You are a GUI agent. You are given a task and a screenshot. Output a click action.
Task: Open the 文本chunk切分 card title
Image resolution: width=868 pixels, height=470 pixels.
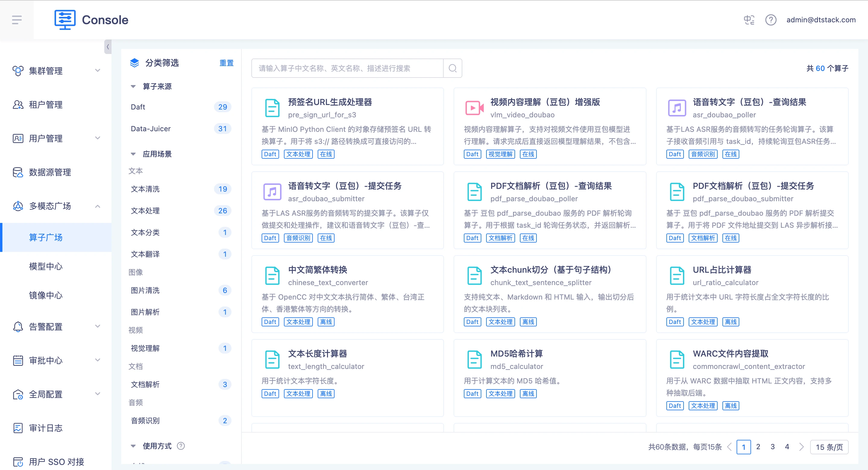(551, 270)
